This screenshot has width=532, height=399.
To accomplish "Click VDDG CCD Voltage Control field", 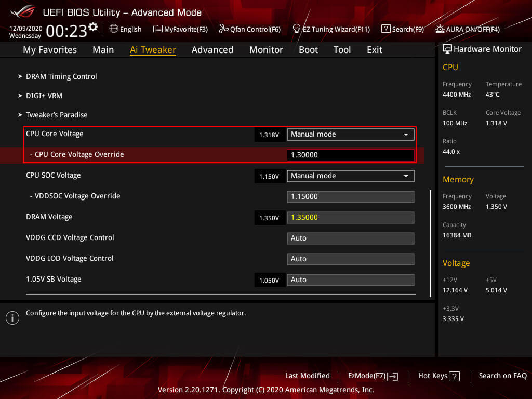I will tap(351, 238).
